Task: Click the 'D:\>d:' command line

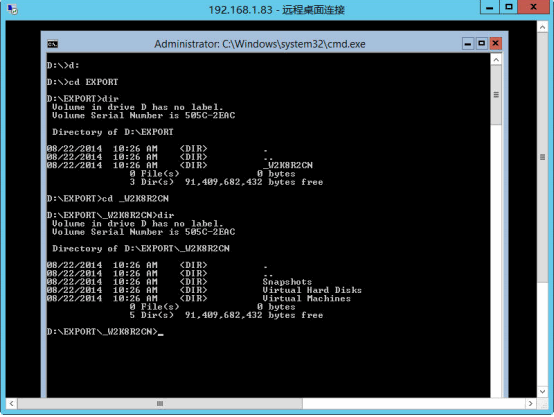Action: (x=63, y=65)
